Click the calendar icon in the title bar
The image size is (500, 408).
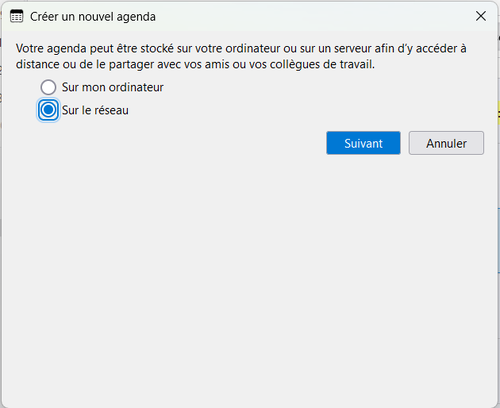[16, 16]
